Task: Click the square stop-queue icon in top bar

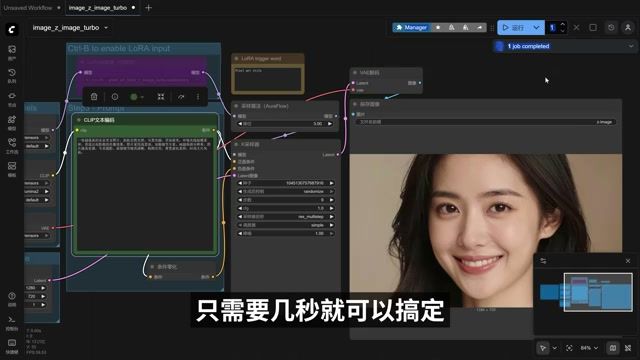Action: [x=593, y=27]
